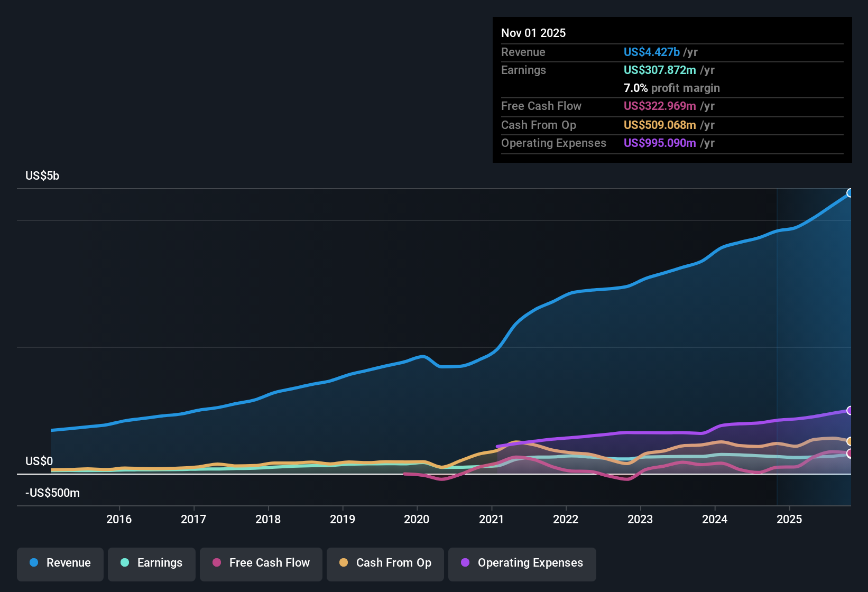Click the Nov 01 2025 tooltip header
Viewport: 868px width, 592px height.
pos(533,33)
